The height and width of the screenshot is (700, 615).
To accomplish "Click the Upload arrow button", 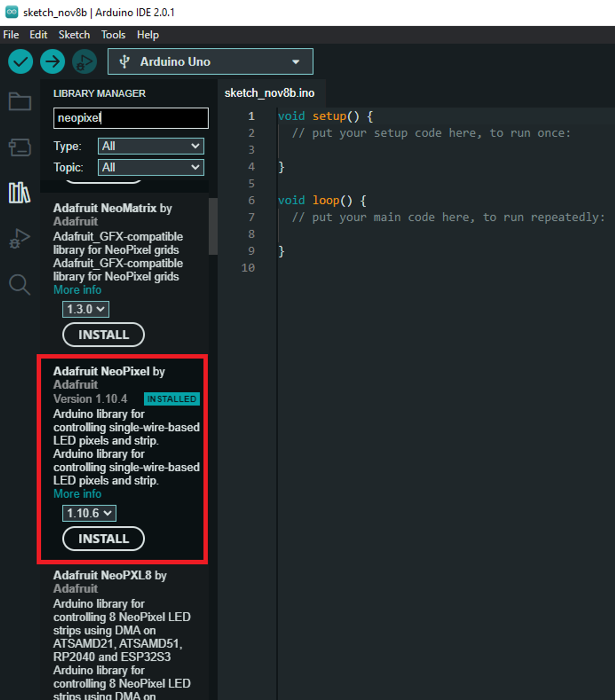I will 52,61.
